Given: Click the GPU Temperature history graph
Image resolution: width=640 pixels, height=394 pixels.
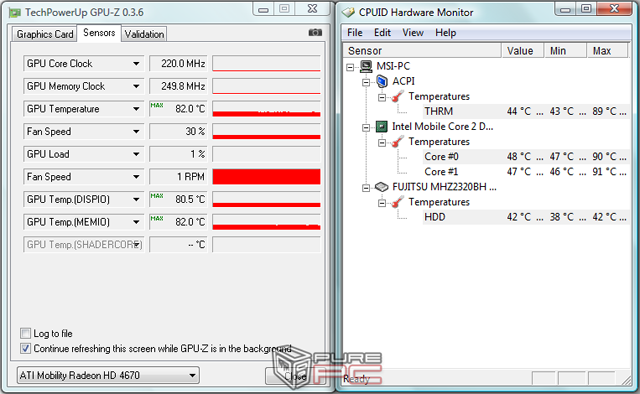Looking at the screenshot, I should pyautogui.click(x=267, y=109).
